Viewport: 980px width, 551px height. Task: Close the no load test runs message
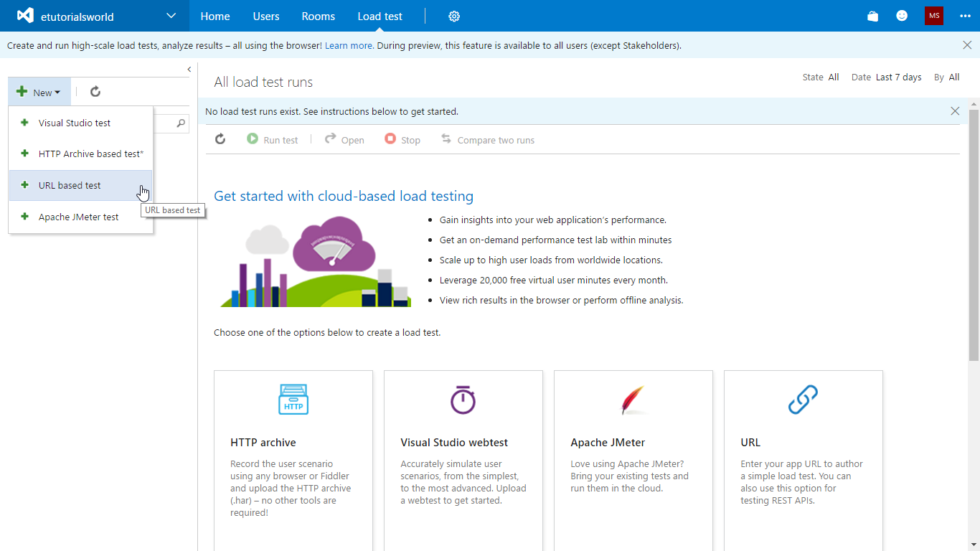point(955,111)
